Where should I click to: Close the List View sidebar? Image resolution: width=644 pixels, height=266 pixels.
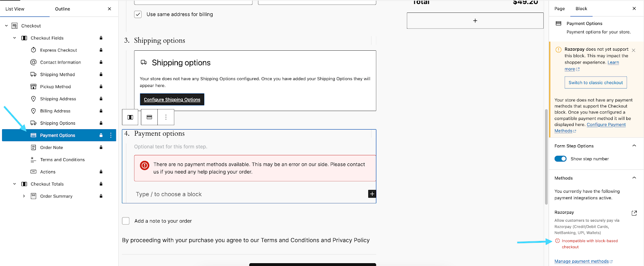109,8
